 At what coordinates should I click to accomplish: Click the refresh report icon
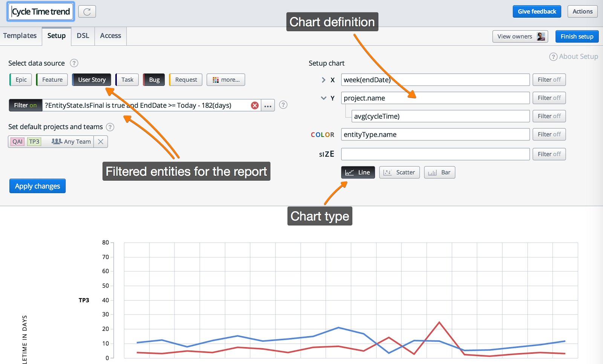point(87,12)
